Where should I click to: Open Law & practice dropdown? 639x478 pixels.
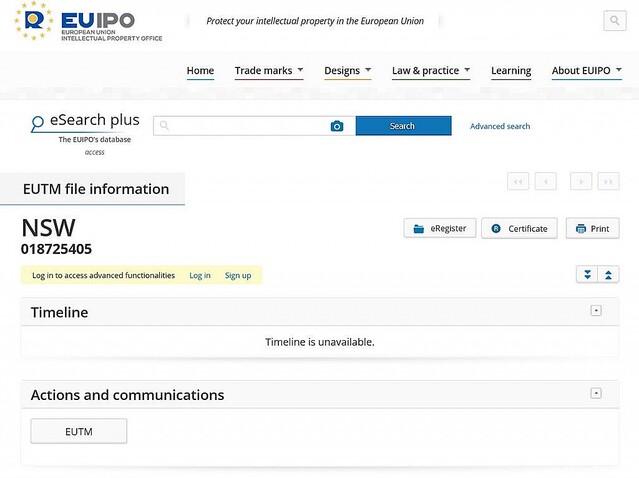[431, 71]
